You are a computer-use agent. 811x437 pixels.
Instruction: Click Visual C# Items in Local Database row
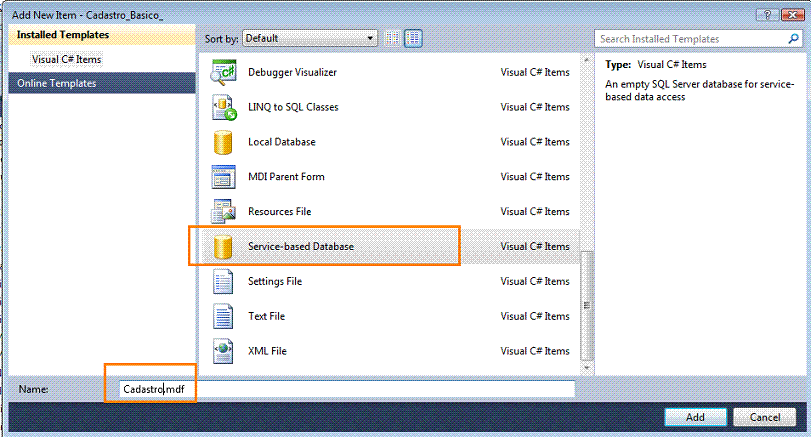tap(535, 142)
